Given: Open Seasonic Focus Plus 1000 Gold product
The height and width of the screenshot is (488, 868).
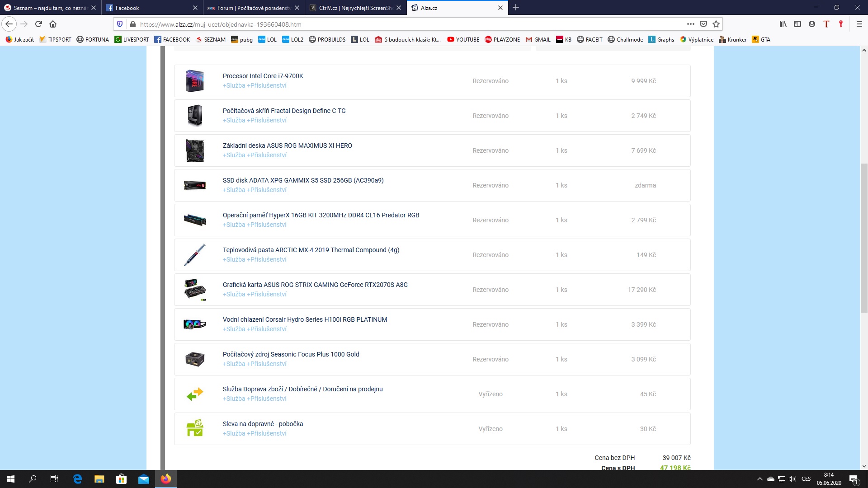Looking at the screenshot, I should (x=291, y=354).
